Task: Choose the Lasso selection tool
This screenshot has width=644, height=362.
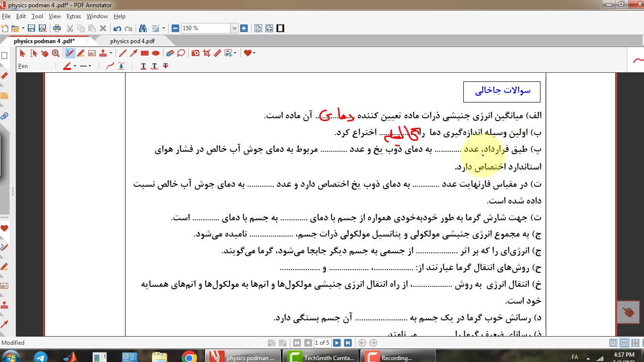Action: [x=181, y=53]
